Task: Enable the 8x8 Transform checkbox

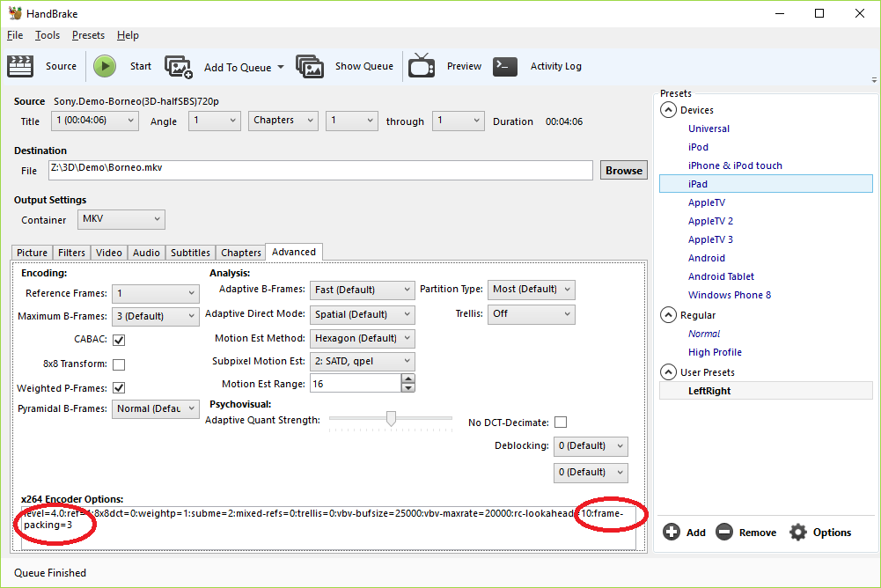Action: pos(119,364)
